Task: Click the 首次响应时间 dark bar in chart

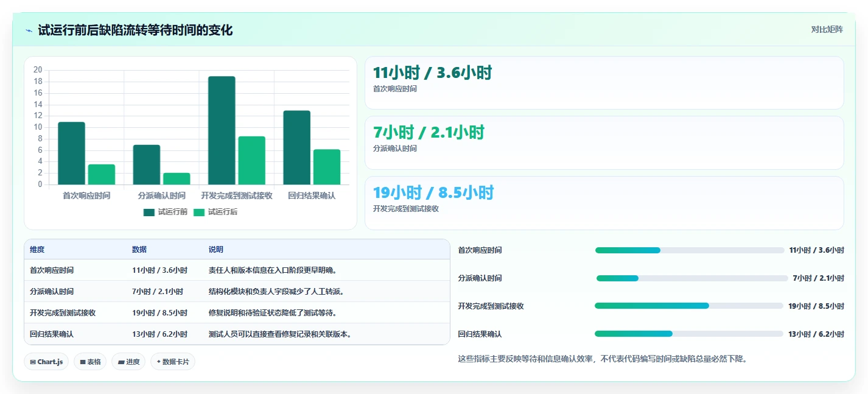Action: tap(71, 153)
